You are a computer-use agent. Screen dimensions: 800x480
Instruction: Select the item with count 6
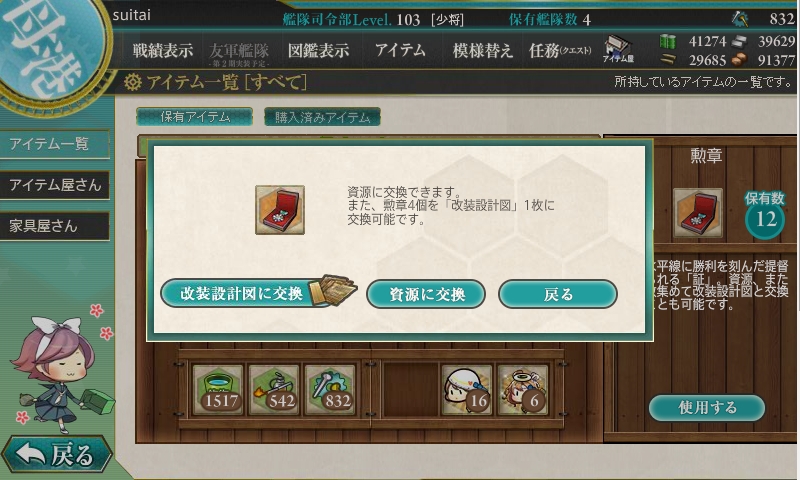click(523, 389)
